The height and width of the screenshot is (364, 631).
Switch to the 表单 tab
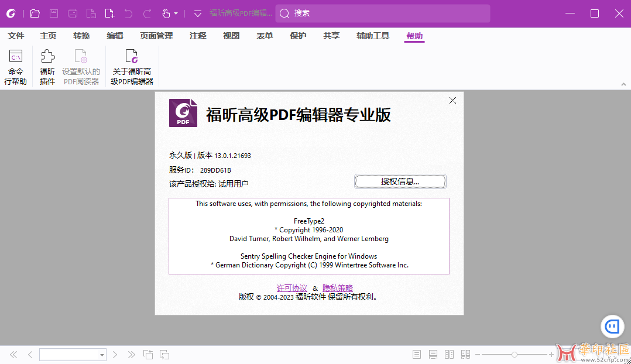coord(265,36)
